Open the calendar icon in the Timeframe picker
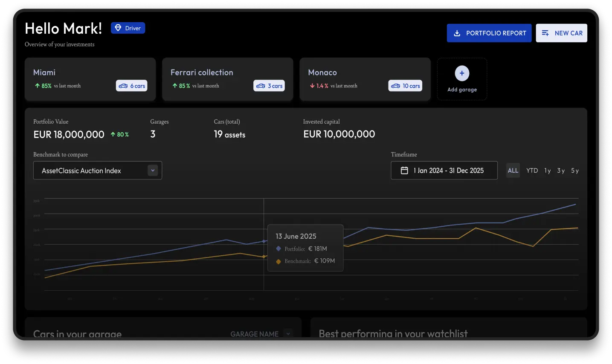Viewport: 612px width, 364px height. (x=403, y=170)
